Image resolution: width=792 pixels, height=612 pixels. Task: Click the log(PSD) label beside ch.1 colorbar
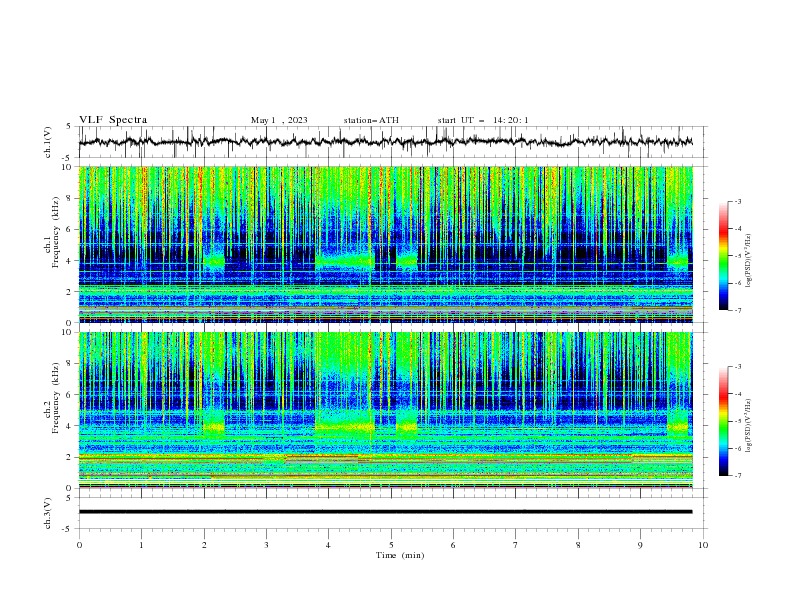coord(749,261)
